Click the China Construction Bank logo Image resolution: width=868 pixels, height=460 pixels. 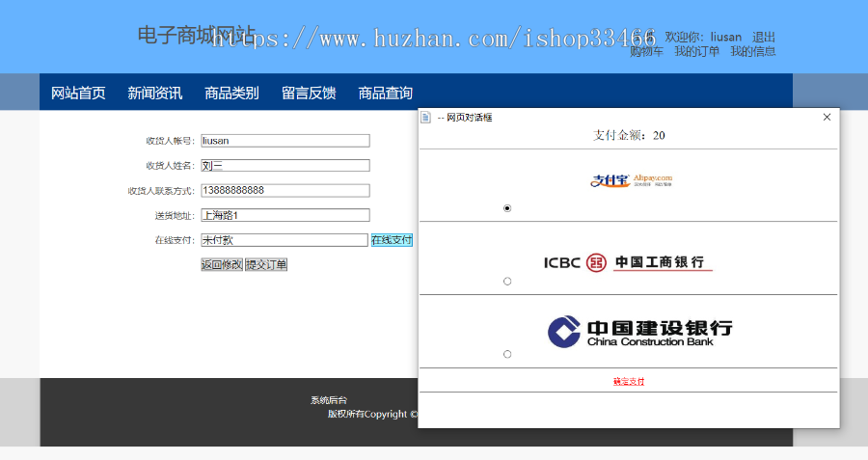point(640,332)
